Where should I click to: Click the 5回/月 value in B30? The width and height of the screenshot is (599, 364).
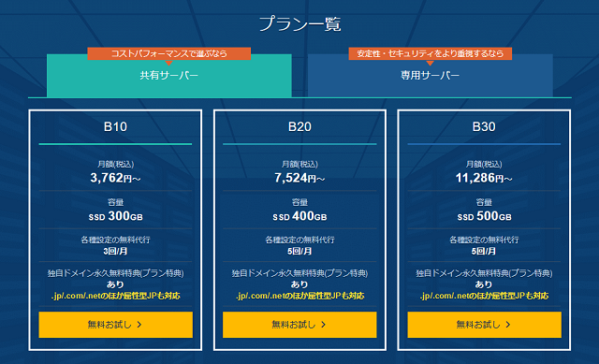pyautogui.click(x=484, y=252)
